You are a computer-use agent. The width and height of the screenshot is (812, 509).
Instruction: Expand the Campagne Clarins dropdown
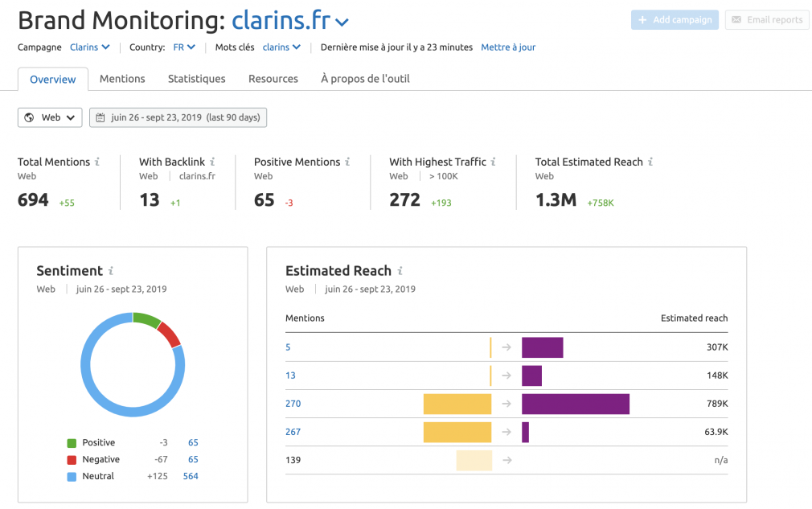90,47
